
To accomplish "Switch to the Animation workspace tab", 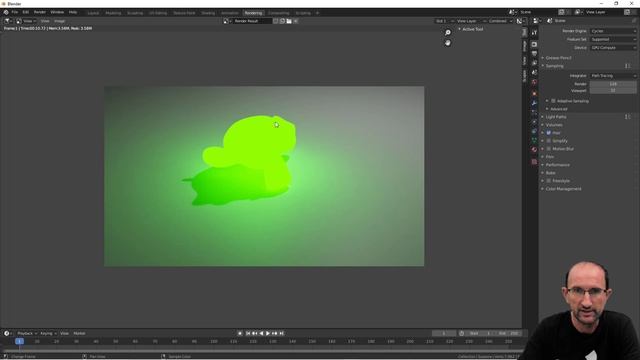I will pos(230,13).
